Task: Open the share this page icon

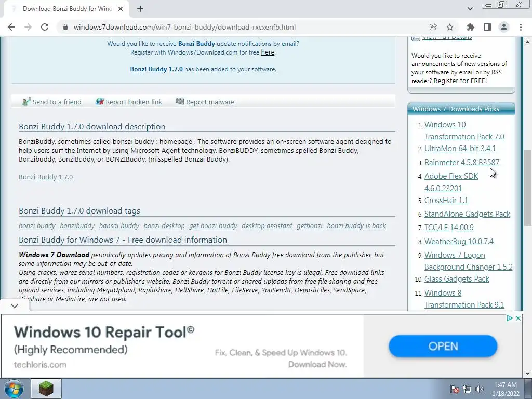Action: (x=433, y=27)
